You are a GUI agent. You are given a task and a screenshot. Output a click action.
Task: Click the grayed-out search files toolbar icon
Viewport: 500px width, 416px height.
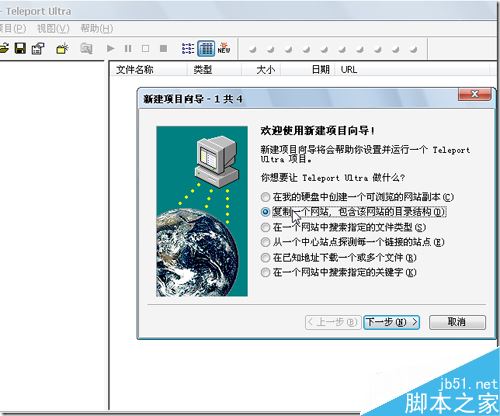86,49
